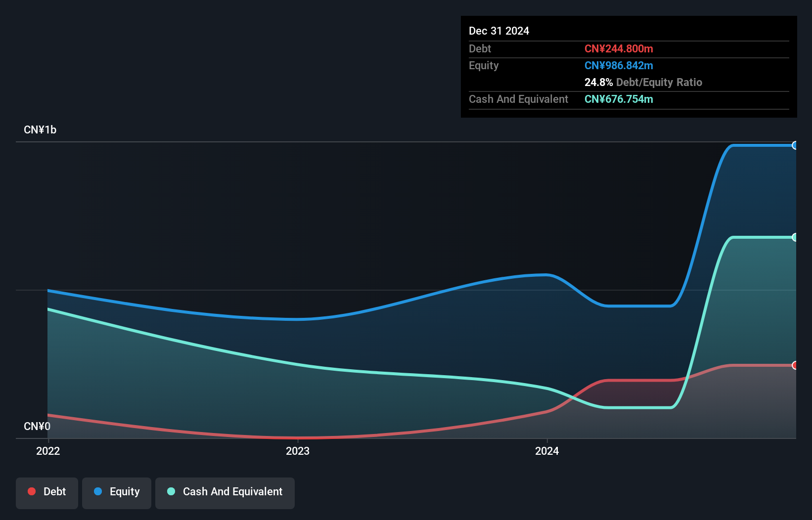Image resolution: width=812 pixels, height=520 pixels.
Task: Toggle the Debt series in legend
Action: pyautogui.click(x=47, y=493)
